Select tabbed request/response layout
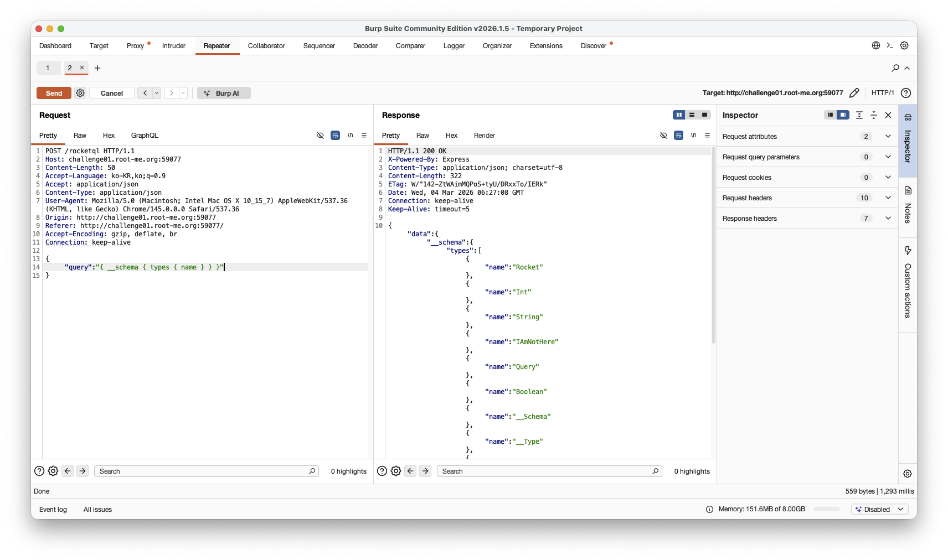Image resolution: width=948 pixels, height=560 pixels. coord(704,115)
